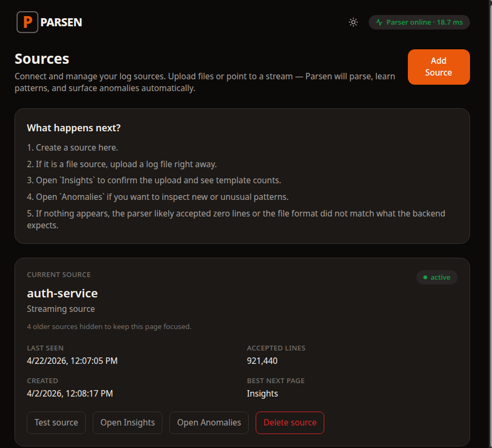Click the "active" status badge
This screenshot has width=492, height=448.
click(x=437, y=277)
